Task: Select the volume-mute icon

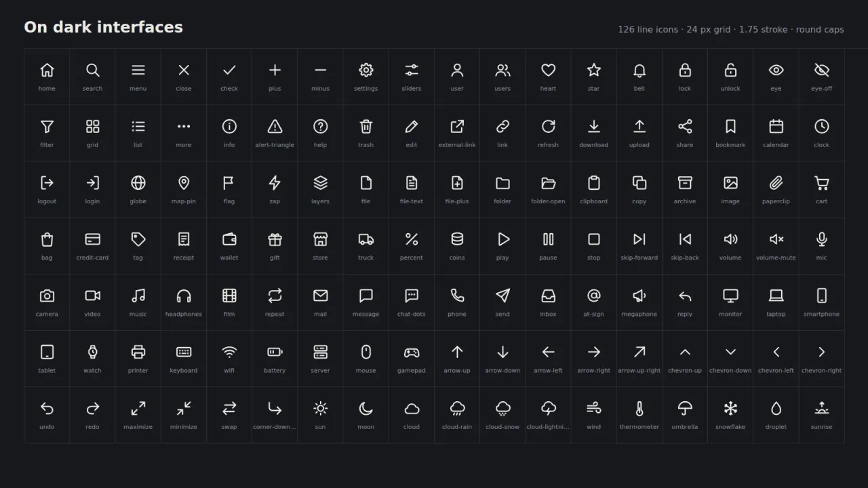Action: pos(776,239)
